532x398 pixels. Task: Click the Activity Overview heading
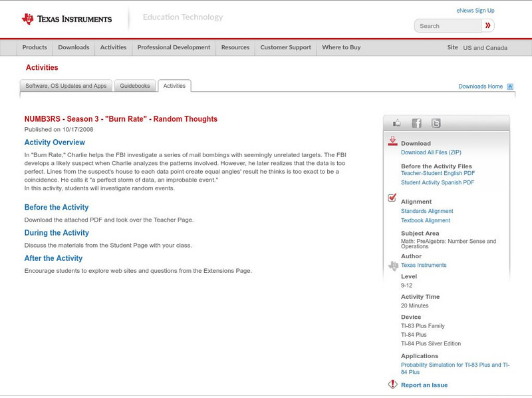click(55, 142)
